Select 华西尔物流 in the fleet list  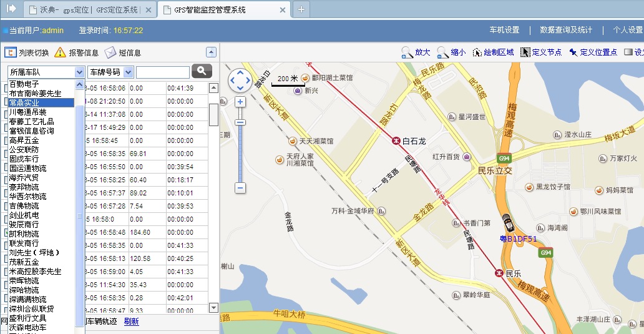pyautogui.click(x=41, y=197)
